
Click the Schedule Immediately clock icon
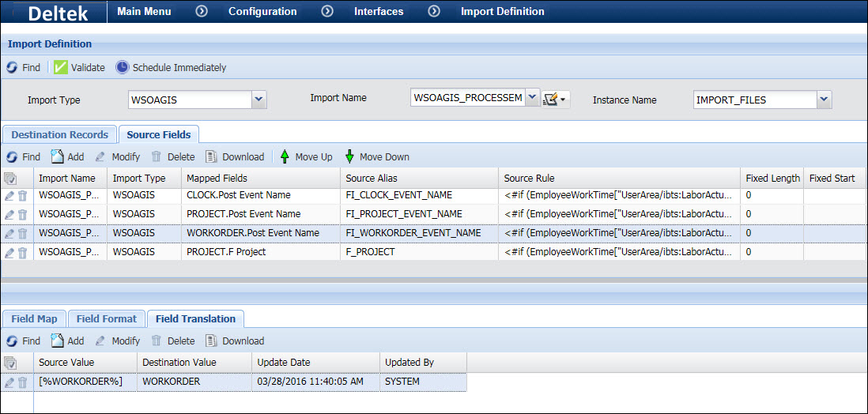(122, 68)
